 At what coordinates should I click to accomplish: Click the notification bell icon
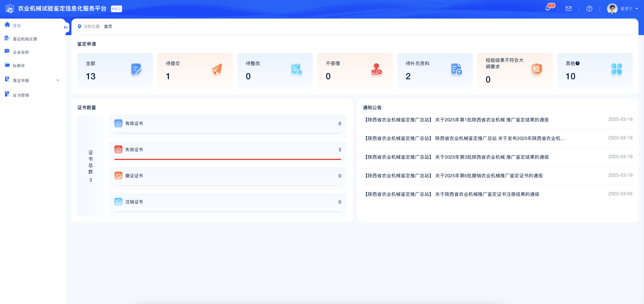click(548, 9)
